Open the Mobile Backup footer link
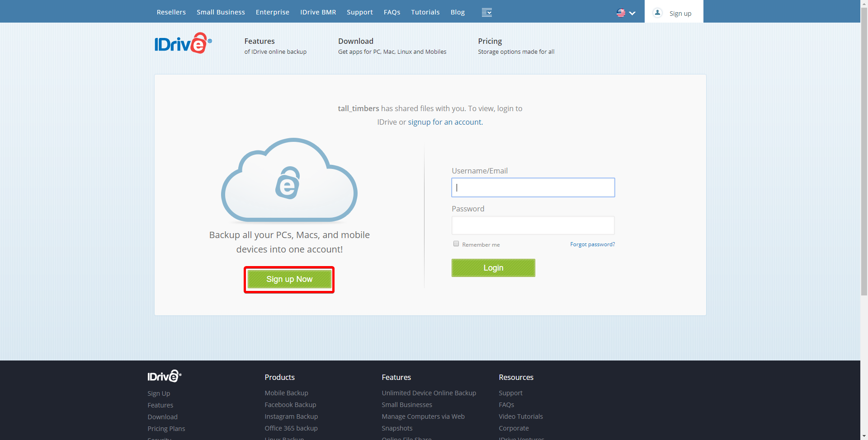868x440 pixels. pos(287,393)
